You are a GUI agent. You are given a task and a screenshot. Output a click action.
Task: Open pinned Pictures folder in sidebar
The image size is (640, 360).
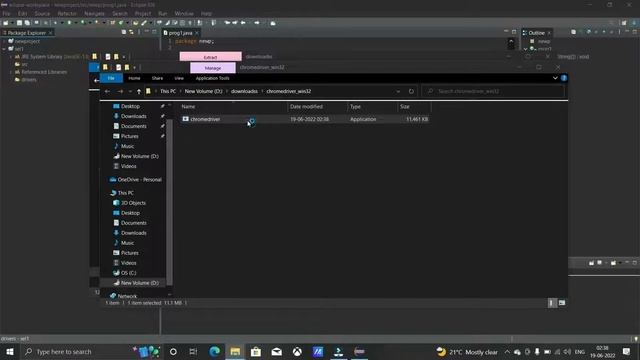pyautogui.click(x=129, y=136)
